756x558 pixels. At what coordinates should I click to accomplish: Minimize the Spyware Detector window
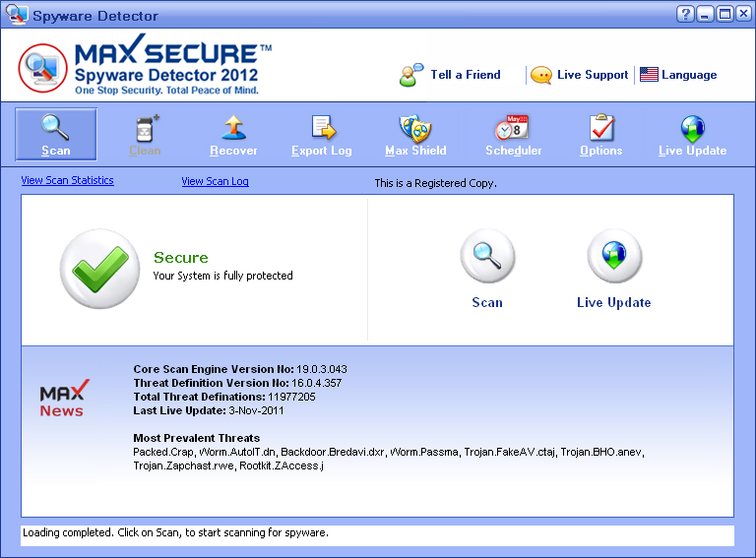[705, 14]
